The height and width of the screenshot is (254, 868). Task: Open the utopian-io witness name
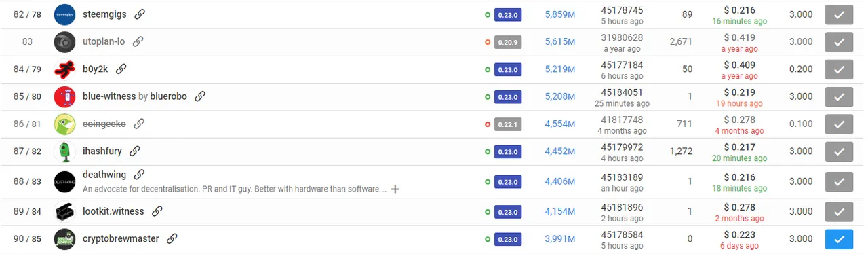tap(104, 41)
